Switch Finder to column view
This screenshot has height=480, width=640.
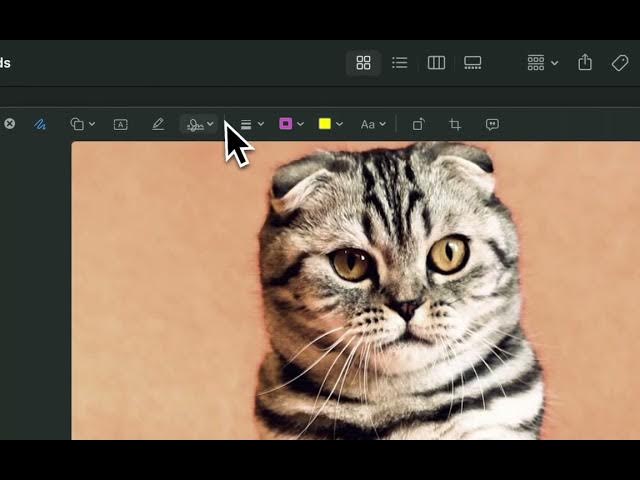pyautogui.click(x=436, y=63)
